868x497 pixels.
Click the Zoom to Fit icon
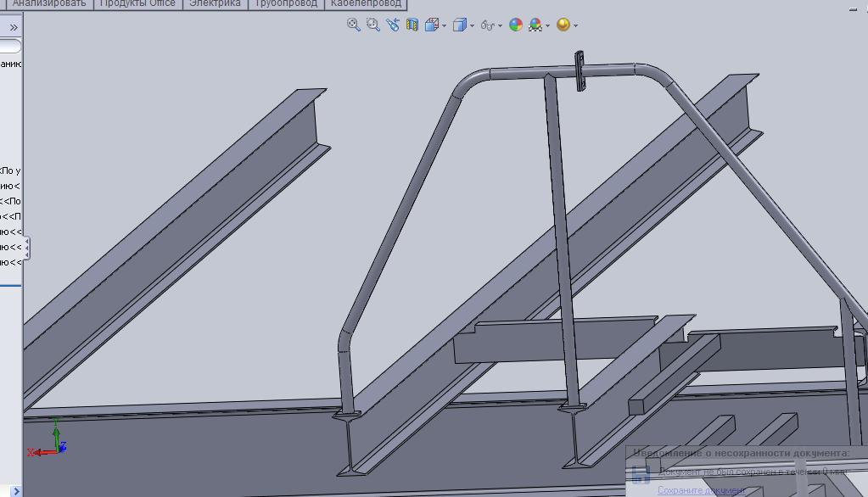(353, 25)
